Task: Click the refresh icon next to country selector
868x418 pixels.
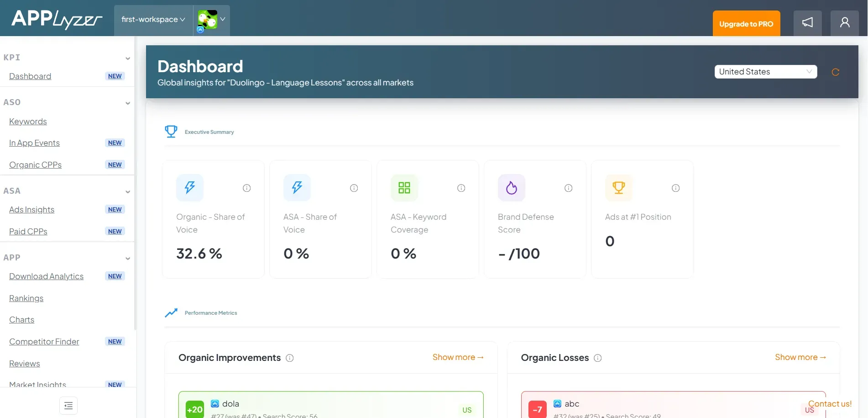Action: click(836, 72)
